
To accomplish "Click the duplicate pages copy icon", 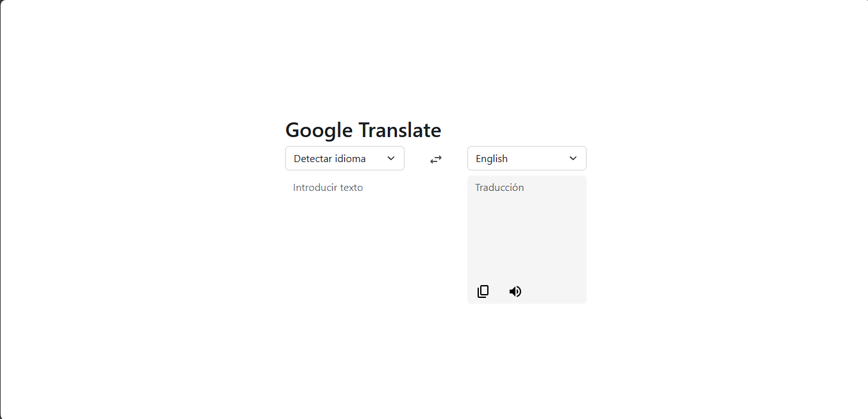I will coord(483,291).
